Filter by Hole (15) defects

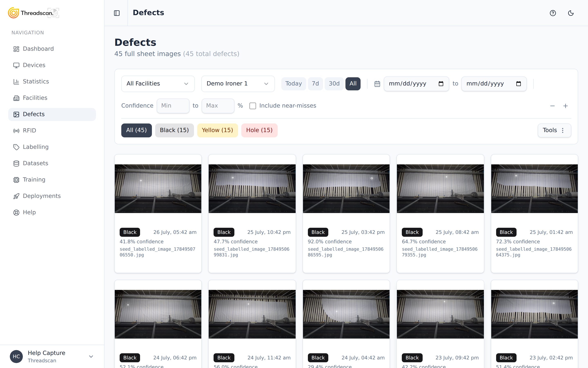259,130
